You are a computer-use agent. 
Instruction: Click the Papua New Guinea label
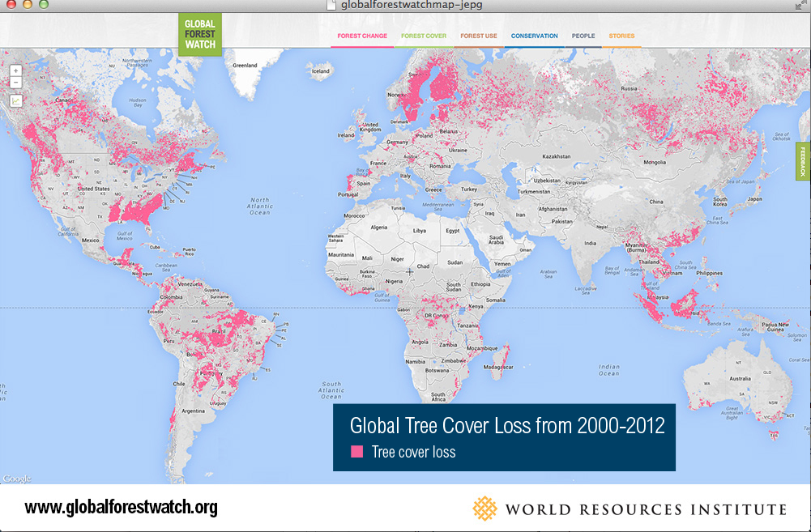pyautogui.click(x=775, y=327)
